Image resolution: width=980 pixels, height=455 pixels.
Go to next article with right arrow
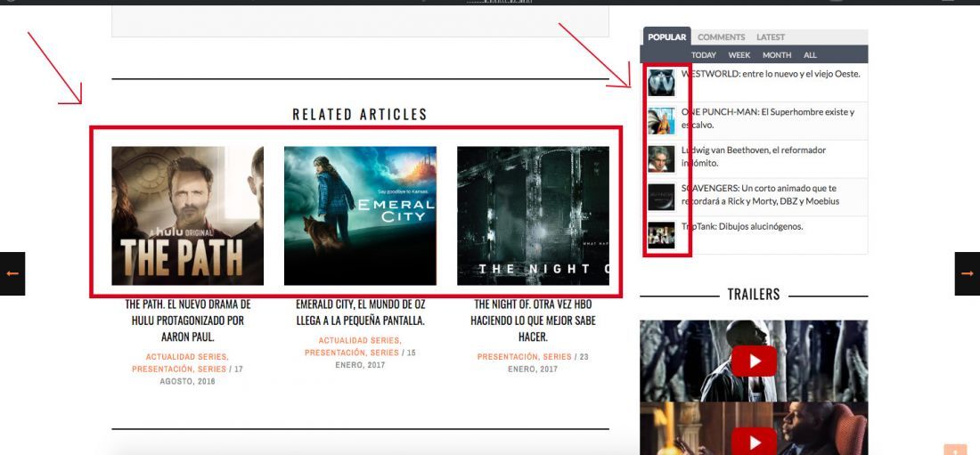[968, 273]
